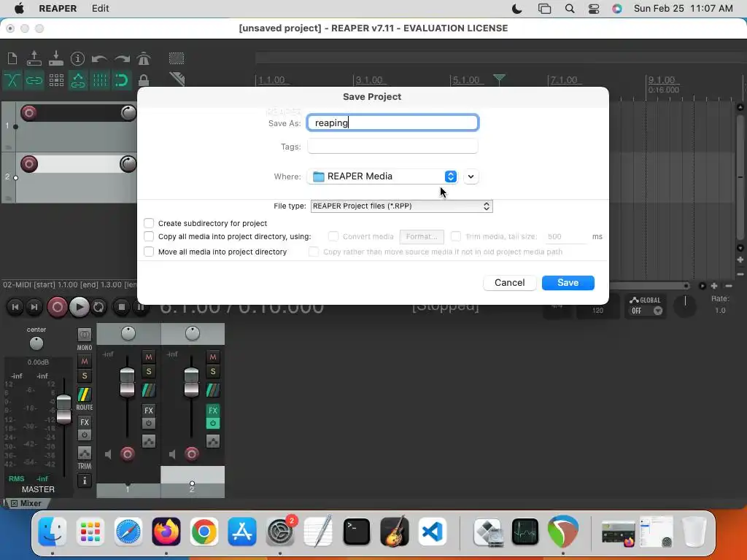Toggle grid lines toolbar icon
Viewport: 747px width, 560px height.
pos(100,80)
